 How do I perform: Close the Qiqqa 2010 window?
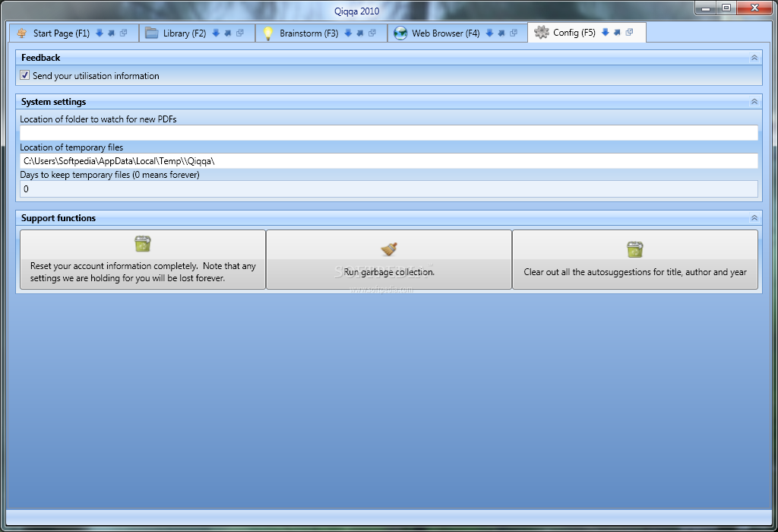[754, 8]
